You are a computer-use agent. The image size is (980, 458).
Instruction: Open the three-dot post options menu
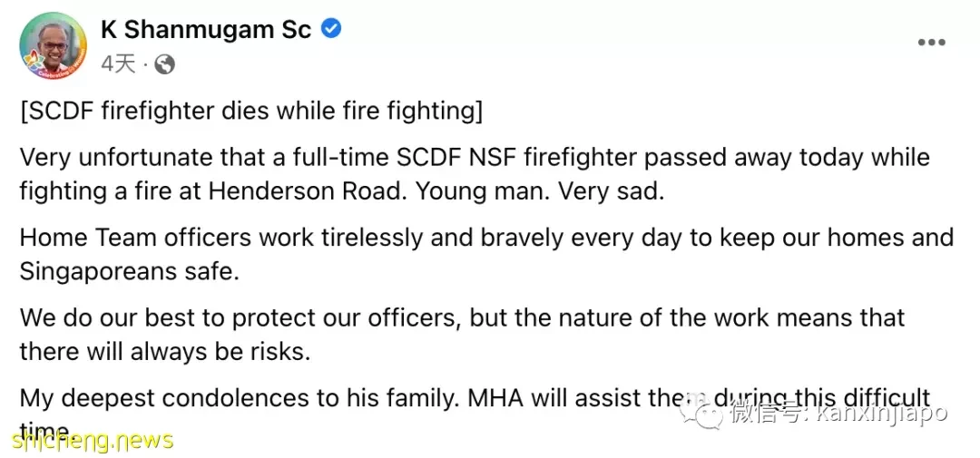(931, 43)
